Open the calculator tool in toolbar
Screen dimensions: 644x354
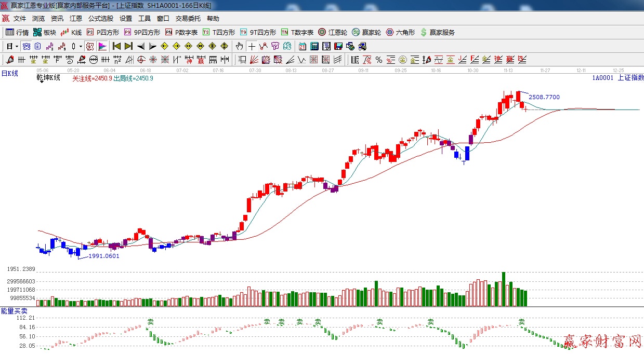click(314, 46)
